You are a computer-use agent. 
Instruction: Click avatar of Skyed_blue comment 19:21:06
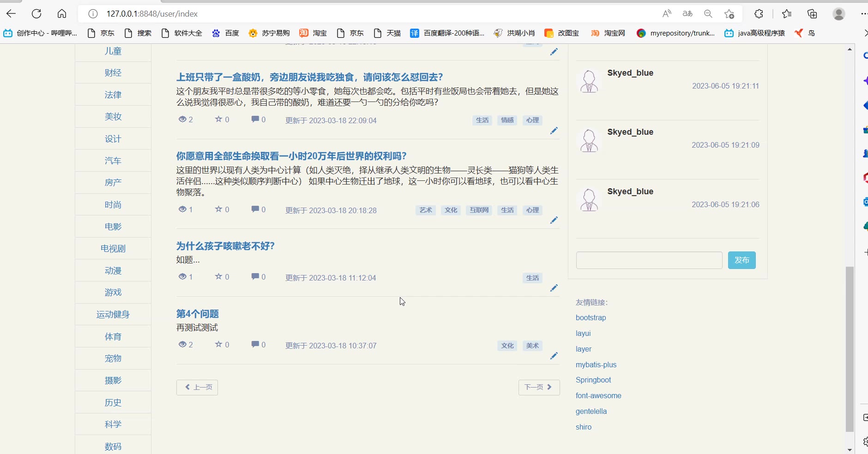589,200
